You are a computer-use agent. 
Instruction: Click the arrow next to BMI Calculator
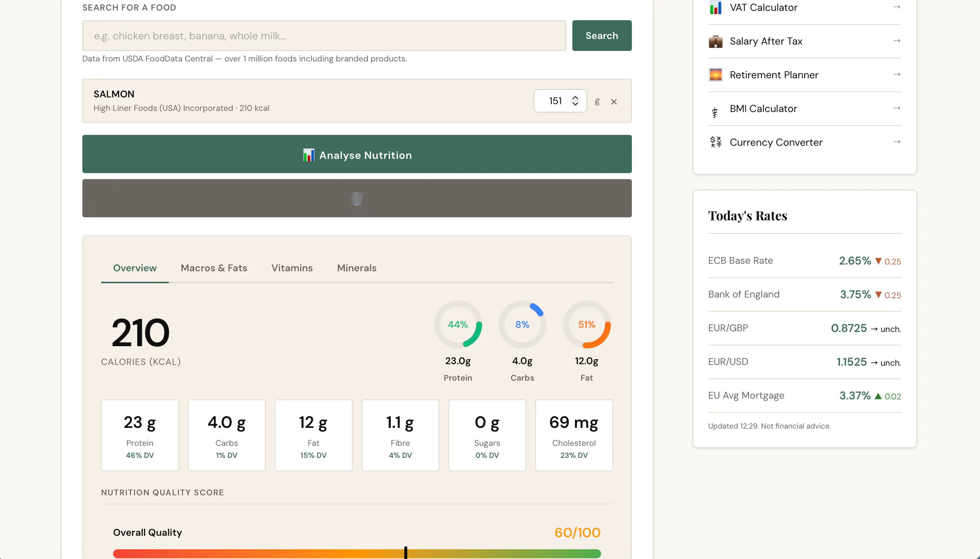(x=897, y=108)
